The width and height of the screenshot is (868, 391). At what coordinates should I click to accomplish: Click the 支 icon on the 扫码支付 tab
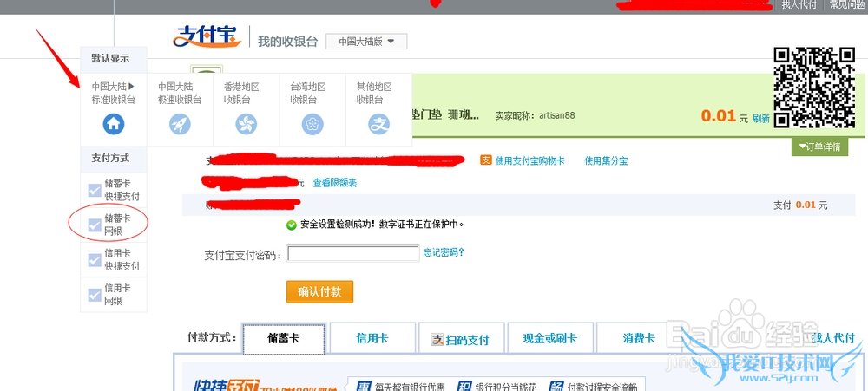pyautogui.click(x=437, y=340)
